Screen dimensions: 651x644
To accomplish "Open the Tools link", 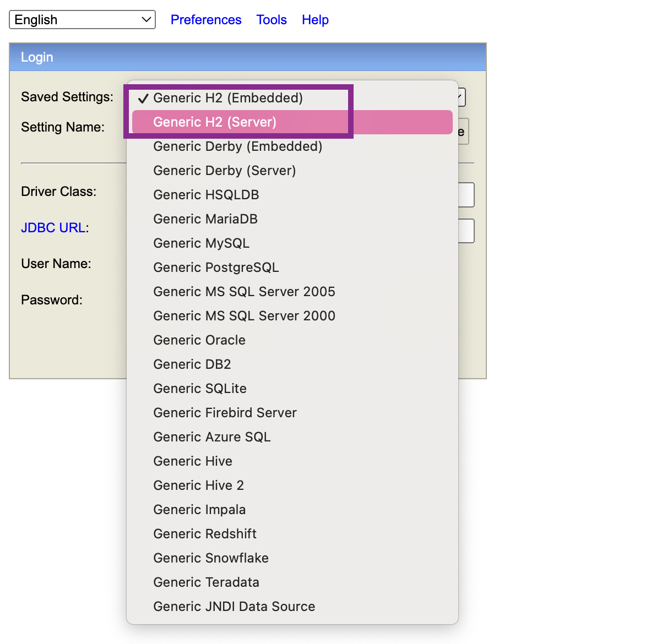I will tap(272, 19).
